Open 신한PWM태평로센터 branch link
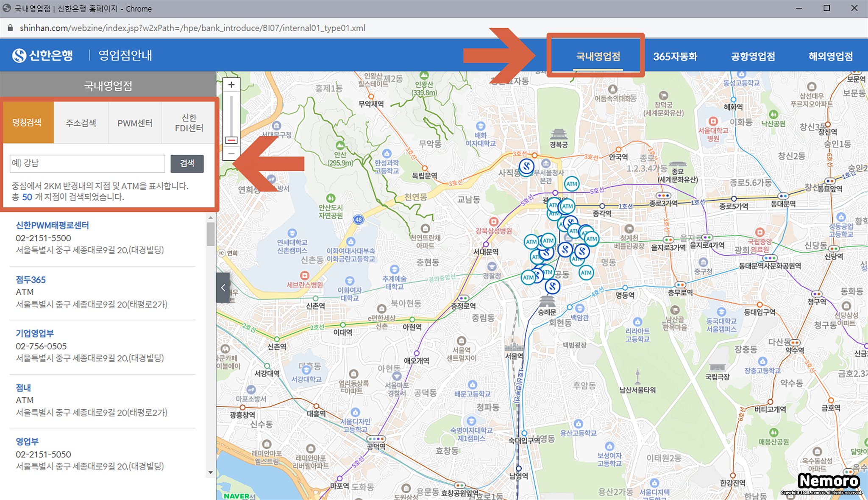This screenshot has height=500, width=868. click(52, 225)
